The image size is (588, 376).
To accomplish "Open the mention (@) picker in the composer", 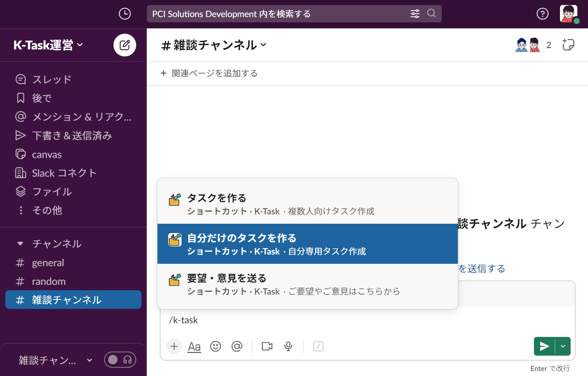I will pyautogui.click(x=237, y=346).
